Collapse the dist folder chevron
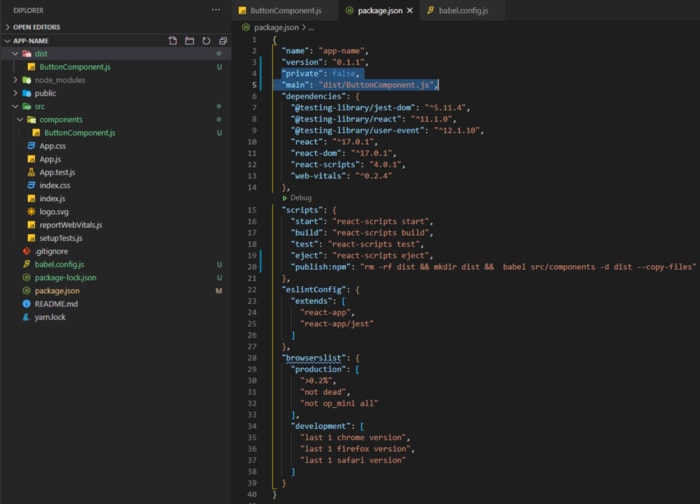Image resolution: width=700 pixels, height=504 pixels. click(x=15, y=54)
